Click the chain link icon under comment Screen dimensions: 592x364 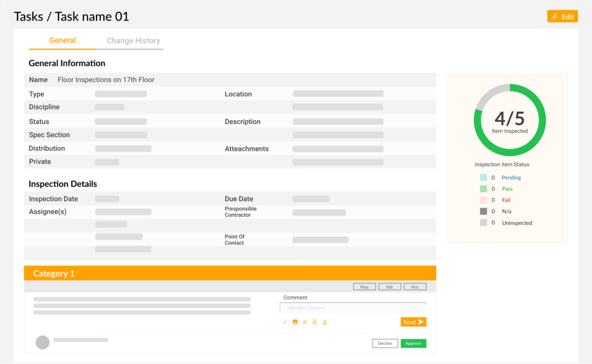click(305, 322)
